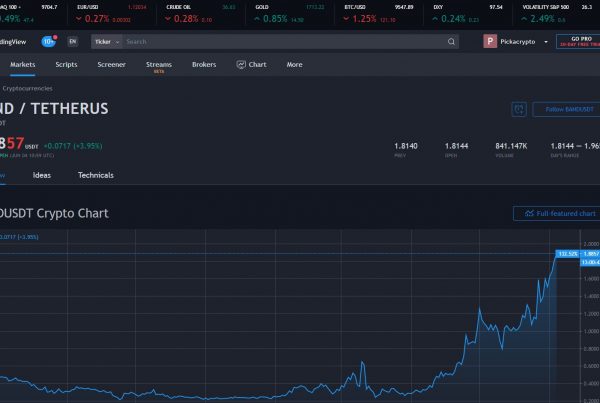The height and width of the screenshot is (403, 600).
Task: Open the VOLATILITY S&P 500 ticker item
Action: [558, 13]
